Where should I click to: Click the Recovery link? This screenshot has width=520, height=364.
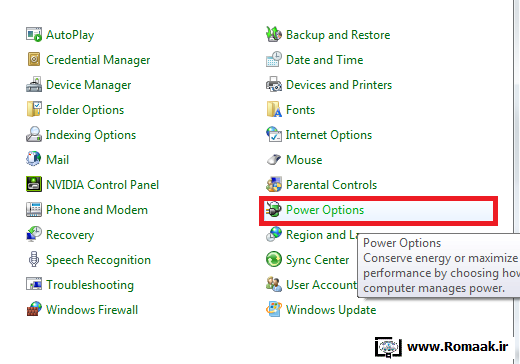pos(70,235)
